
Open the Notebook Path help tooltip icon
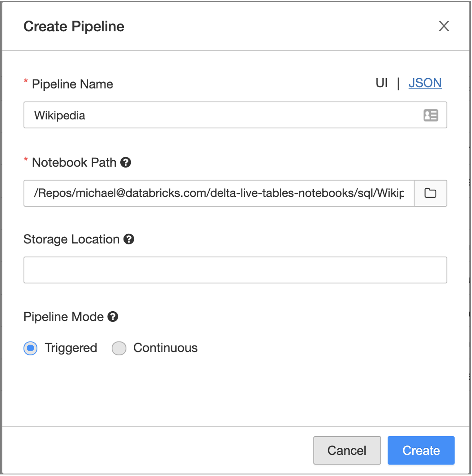(x=126, y=162)
